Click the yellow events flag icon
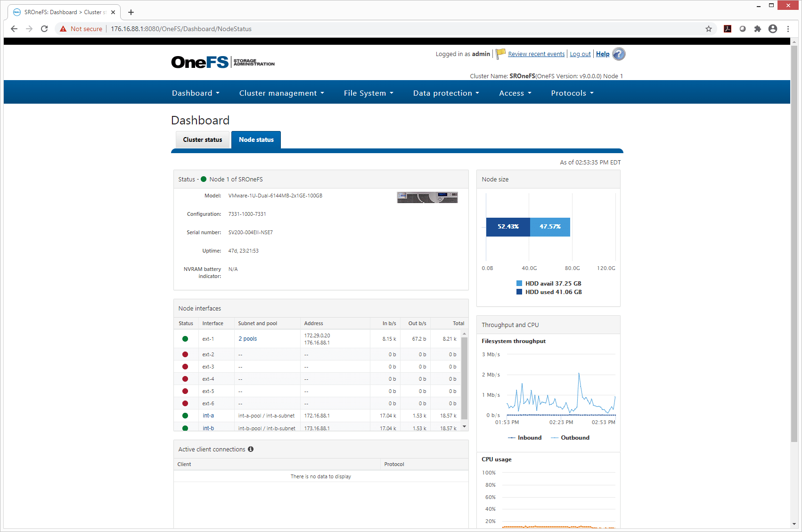This screenshot has width=802, height=532. point(500,54)
